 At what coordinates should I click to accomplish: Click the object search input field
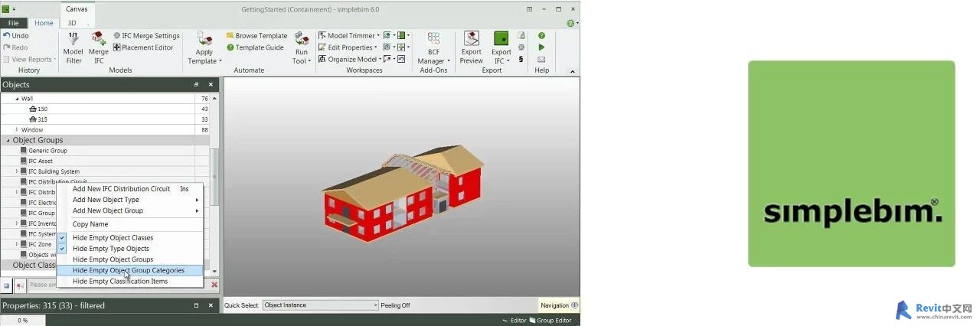click(117, 285)
